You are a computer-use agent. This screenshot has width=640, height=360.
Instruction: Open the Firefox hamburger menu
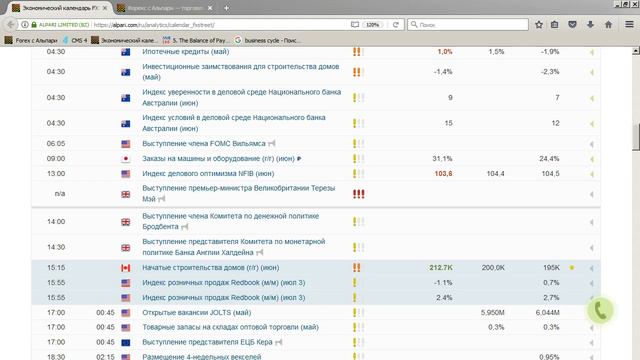(629, 25)
